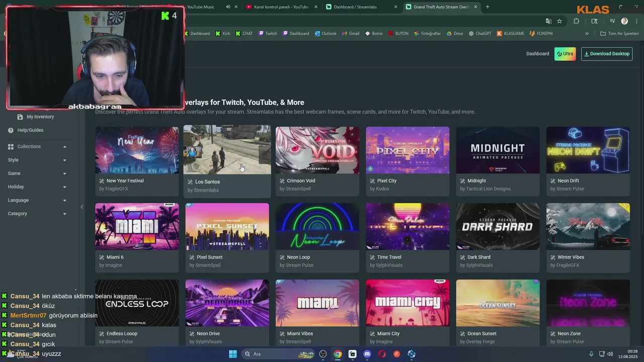The image size is (644, 362).
Task: Open the Dark Shard theme name link
Action: pyautogui.click(x=479, y=257)
